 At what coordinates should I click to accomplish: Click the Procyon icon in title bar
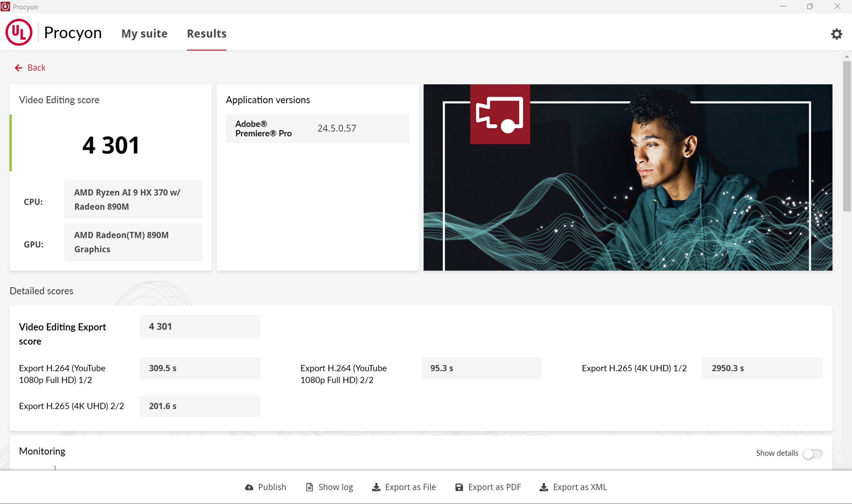(x=5, y=6)
